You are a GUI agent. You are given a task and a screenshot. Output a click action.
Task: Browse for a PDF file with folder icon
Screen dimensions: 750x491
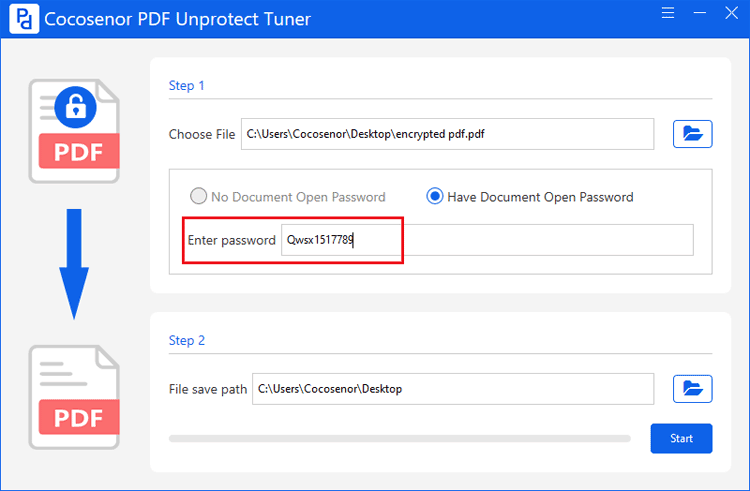tap(692, 134)
